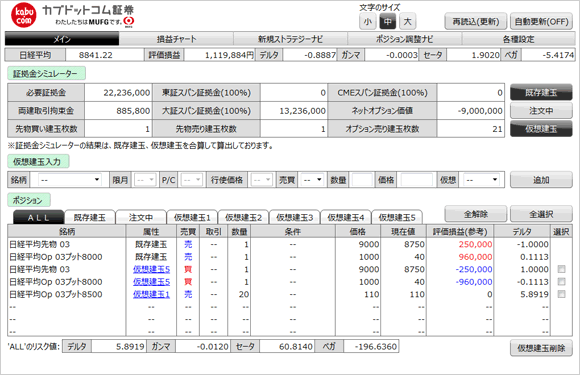The image size is (580, 375).
Task: Click the 再読込(更新) reload button
Action: pyautogui.click(x=476, y=22)
